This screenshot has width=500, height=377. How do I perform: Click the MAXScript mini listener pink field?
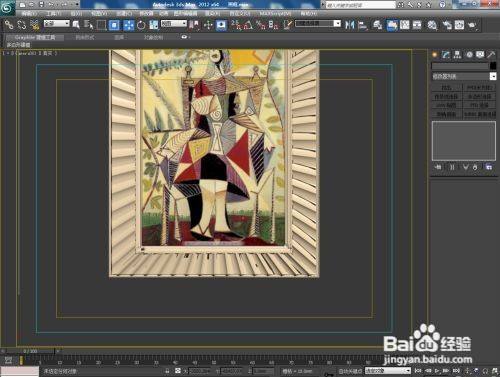click(x=19, y=371)
